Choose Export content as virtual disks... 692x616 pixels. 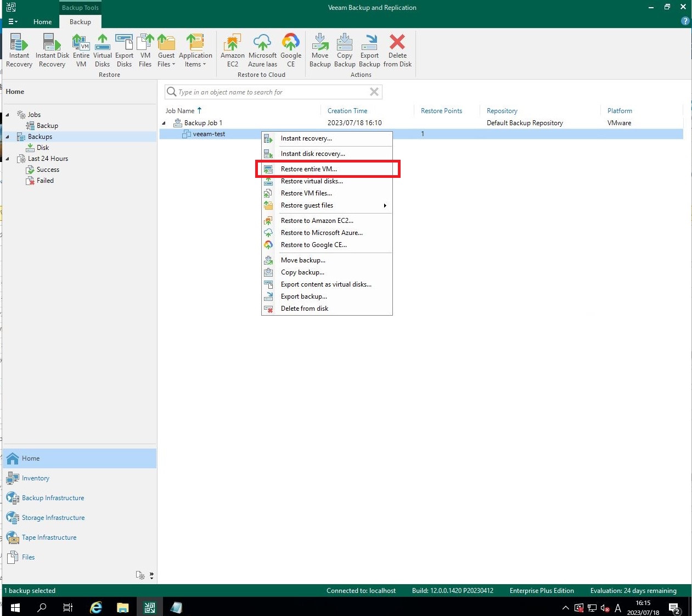point(327,284)
